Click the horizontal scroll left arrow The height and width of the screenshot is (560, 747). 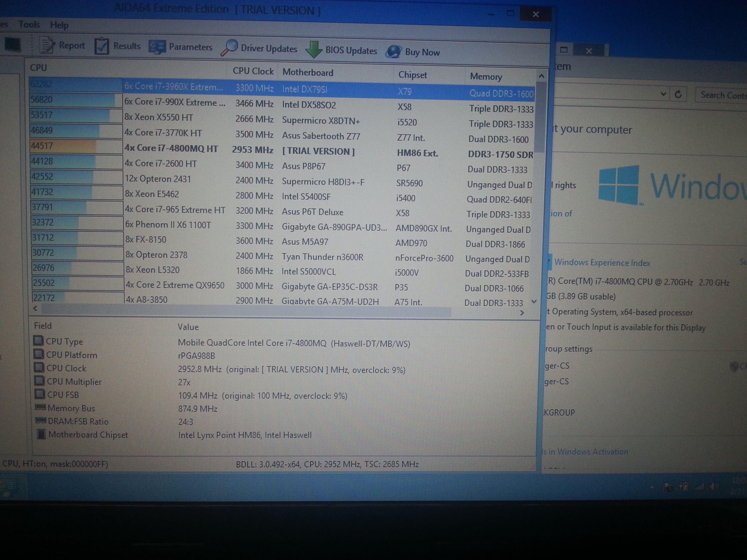[x=35, y=308]
